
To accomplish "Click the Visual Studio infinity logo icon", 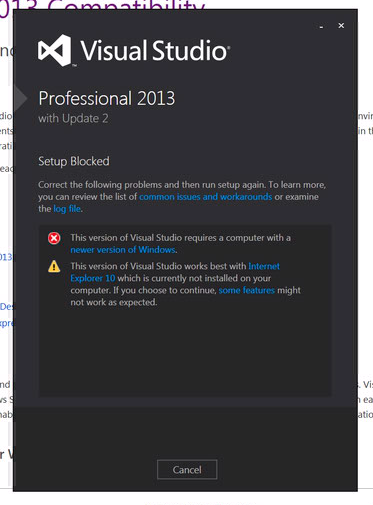I will pyautogui.click(x=54, y=50).
